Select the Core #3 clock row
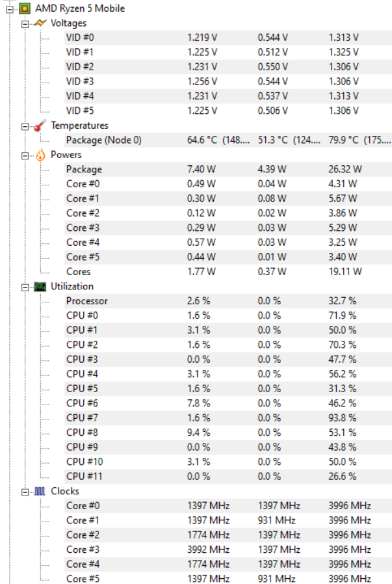Viewport: 392px width, 584px height. (81, 550)
